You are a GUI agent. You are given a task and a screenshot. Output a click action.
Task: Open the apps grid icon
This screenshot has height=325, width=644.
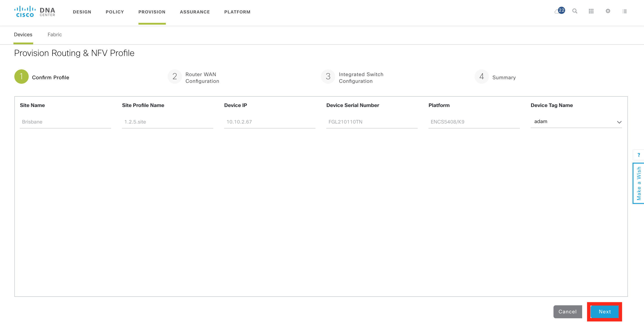pos(591,11)
